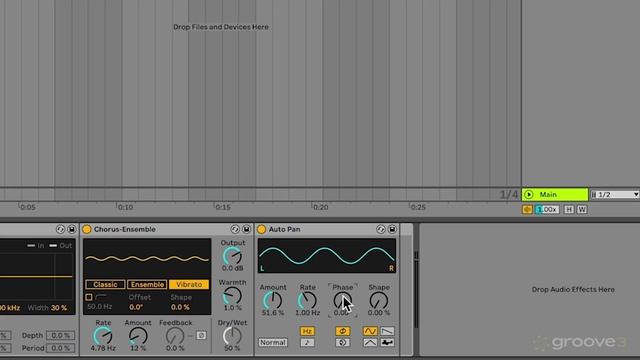Image resolution: width=640 pixels, height=360 pixels.
Task: Choose the random LFO waveform in Auto Pan
Action: tap(387, 342)
